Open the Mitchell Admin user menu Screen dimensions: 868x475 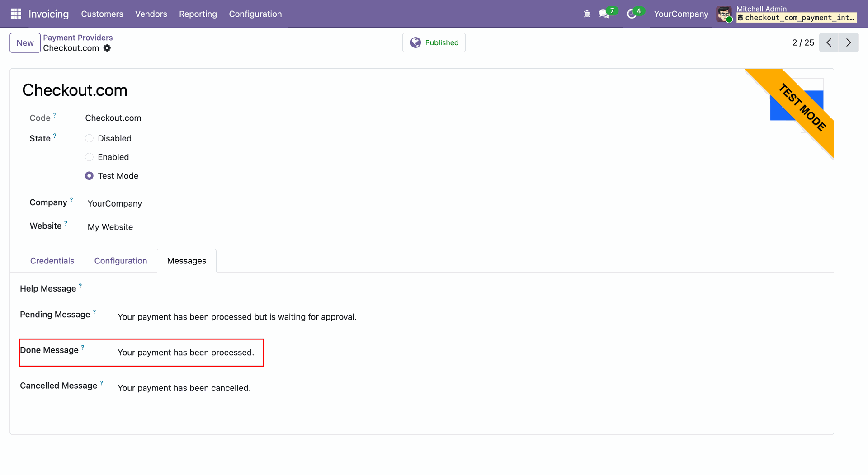(787, 14)
